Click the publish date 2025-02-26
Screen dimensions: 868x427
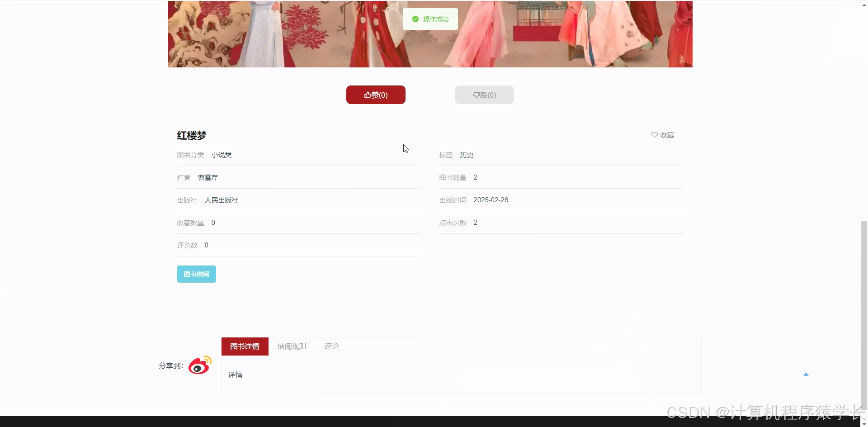tap(491, 200)
